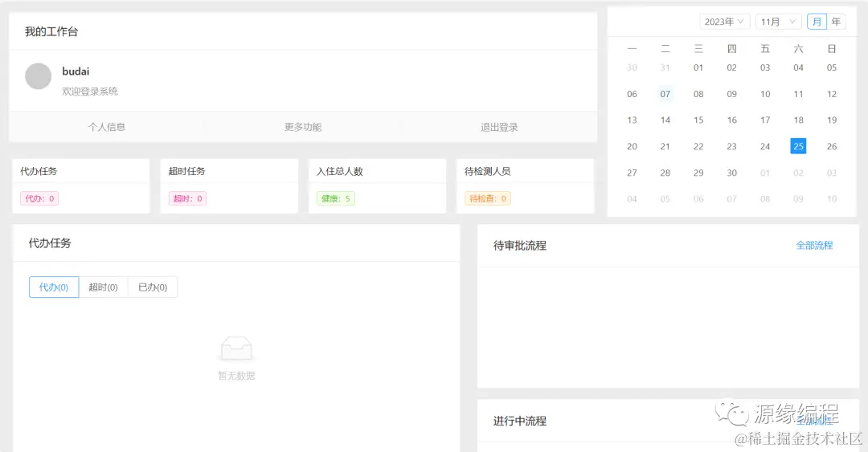The height and width of the screenshot is (452, 868).
Task: Pick calendar date 15
Action: 698,120
